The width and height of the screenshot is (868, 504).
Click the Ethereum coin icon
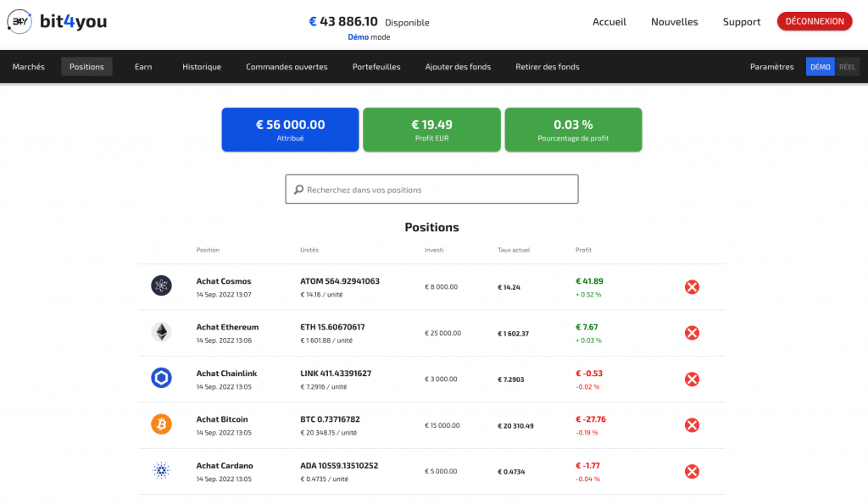(161, 333)
